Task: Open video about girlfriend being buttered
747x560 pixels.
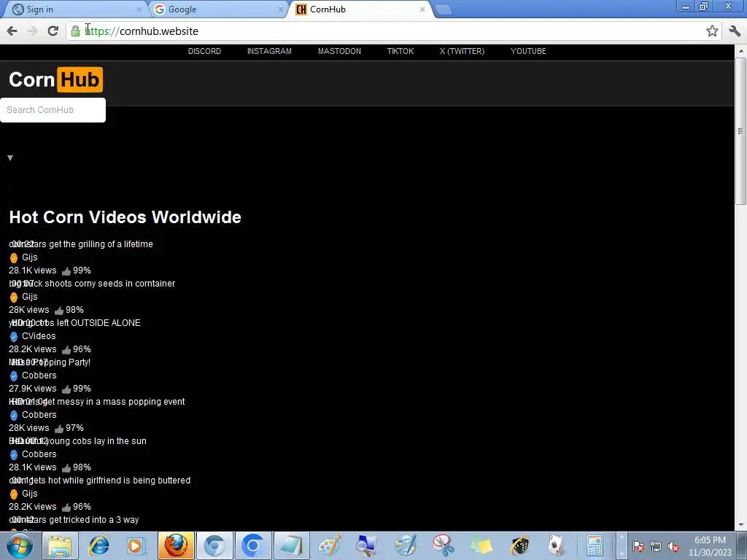Action: coord(99,481)
